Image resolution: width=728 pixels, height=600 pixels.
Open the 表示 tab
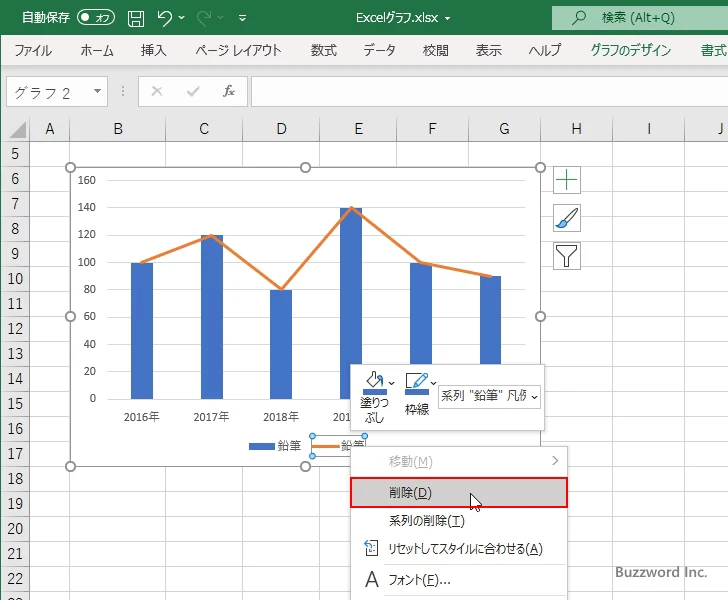[x=488, y=50]
